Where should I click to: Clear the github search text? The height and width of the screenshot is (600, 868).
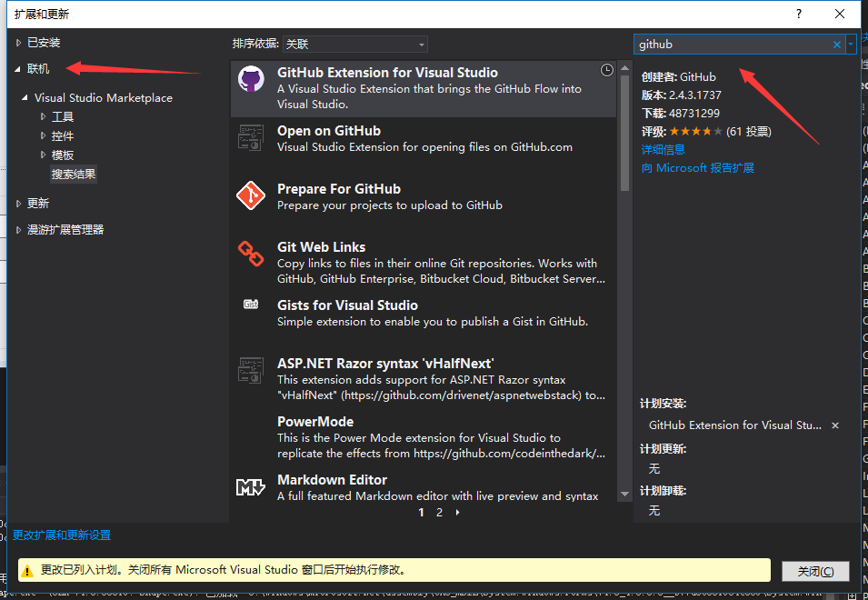click(836, 45)
